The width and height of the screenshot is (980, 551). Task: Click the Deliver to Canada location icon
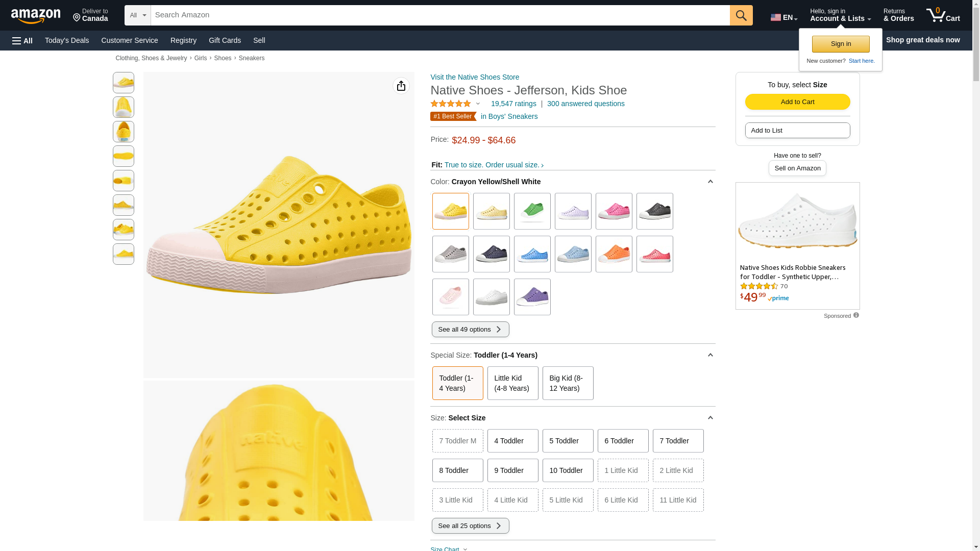coord(77,18)
